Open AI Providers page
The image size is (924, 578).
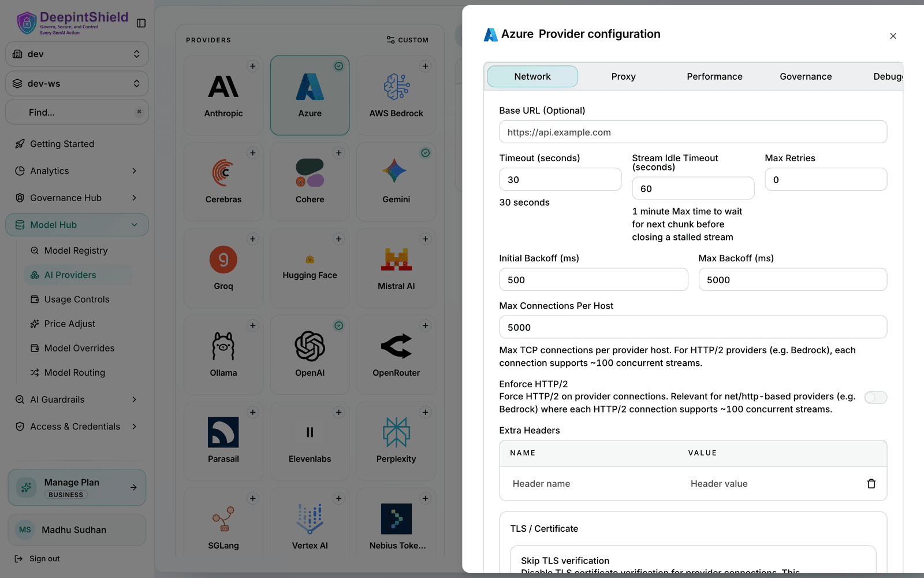[x=78, y=275]
